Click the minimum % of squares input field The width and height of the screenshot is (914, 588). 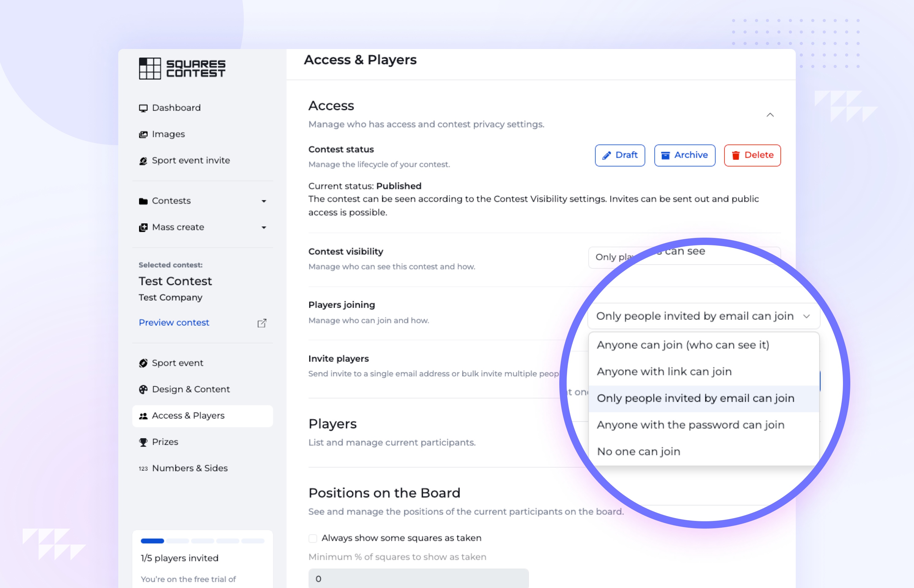(418, 579)
